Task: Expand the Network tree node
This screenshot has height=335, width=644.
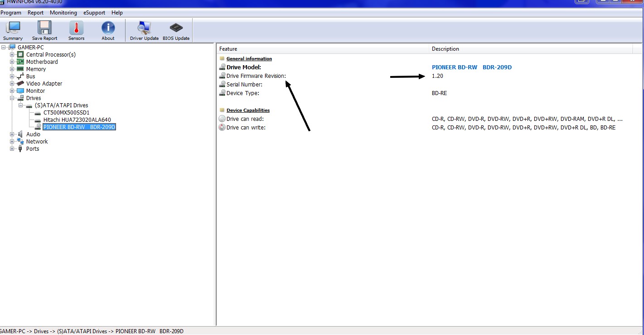Action: (x=12, y=142)
